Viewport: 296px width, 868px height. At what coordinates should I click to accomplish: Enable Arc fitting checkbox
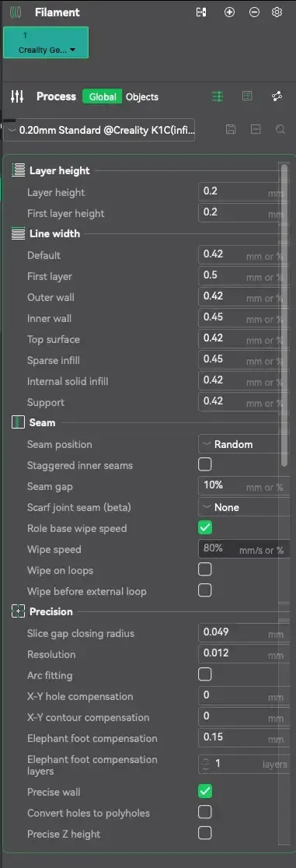204,674
